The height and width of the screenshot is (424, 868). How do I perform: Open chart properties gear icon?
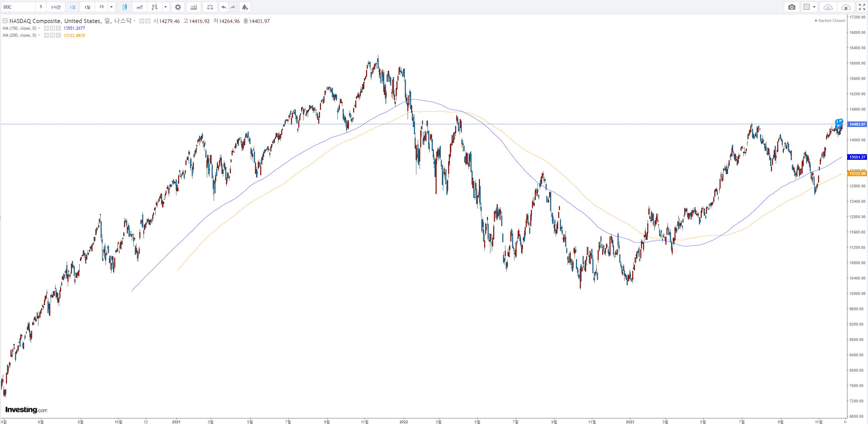178,7
